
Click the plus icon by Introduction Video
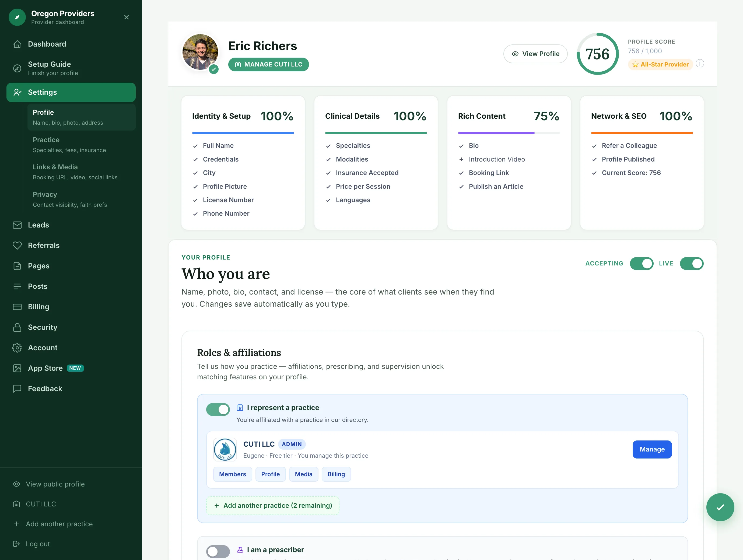click(461, 159)
